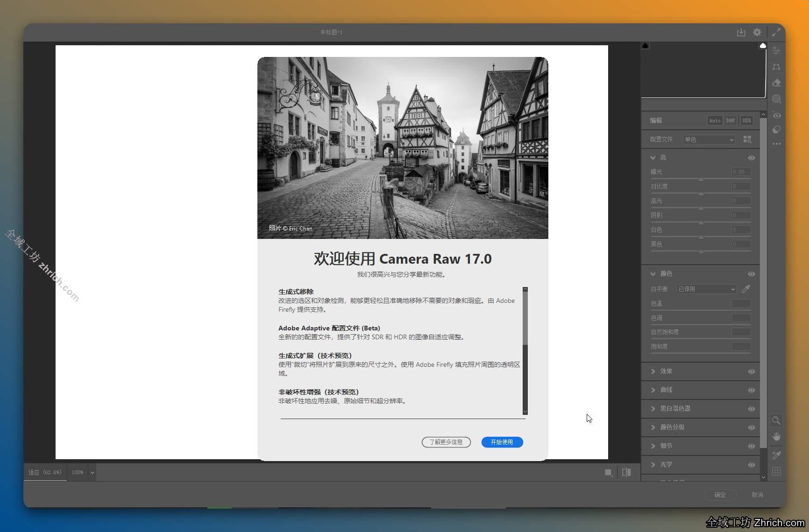Toggle visibility eye for 光学 panel

pos(751,465)
